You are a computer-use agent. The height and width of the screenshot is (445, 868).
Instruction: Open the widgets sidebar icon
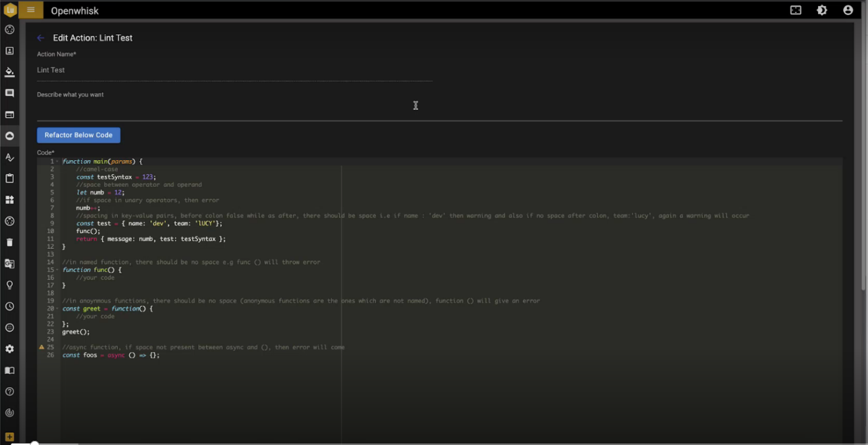click(x=10, y=199)
